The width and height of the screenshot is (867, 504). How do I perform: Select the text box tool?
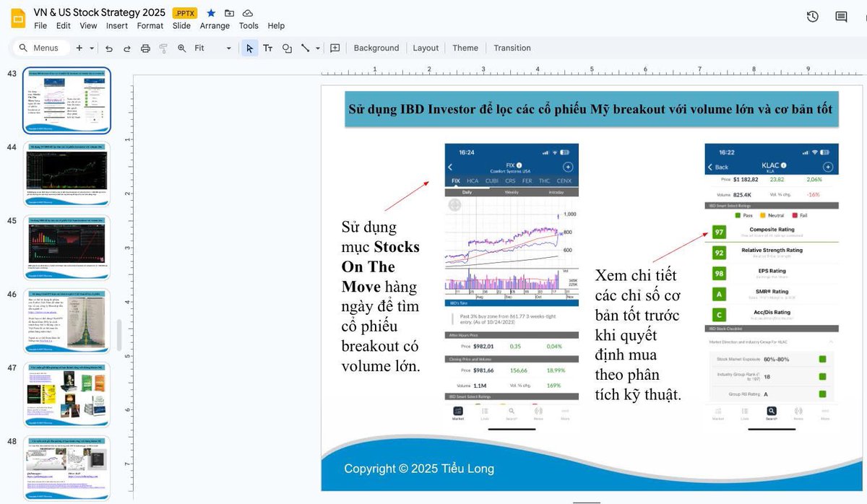click(268, 48)
